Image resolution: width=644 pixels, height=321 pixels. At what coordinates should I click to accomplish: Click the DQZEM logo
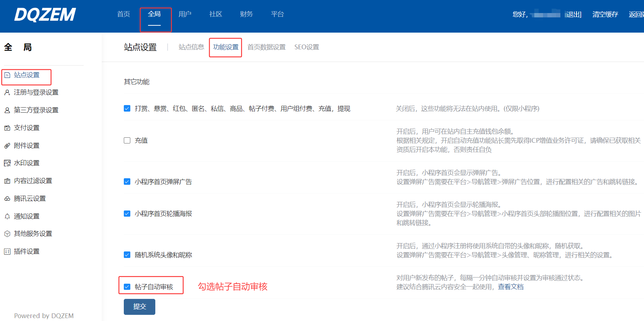coord(45,15)
